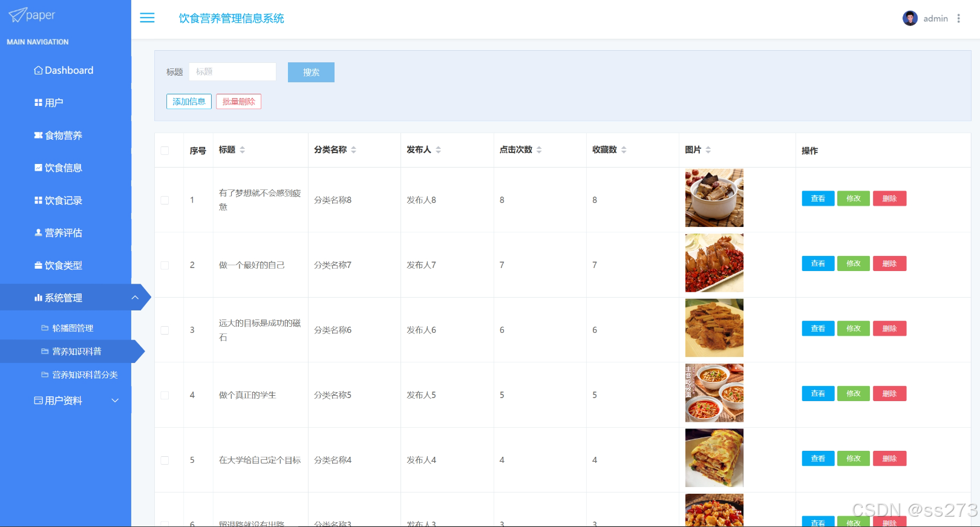Click the 营养评估 person icon
Screen dimensions: 980x527
38,233
